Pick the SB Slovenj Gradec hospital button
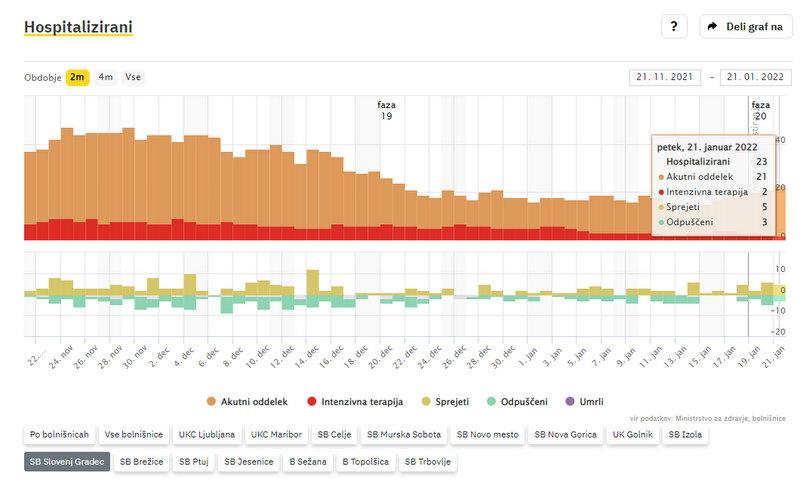This screenshot has width=800, height=479. (66, 462)
